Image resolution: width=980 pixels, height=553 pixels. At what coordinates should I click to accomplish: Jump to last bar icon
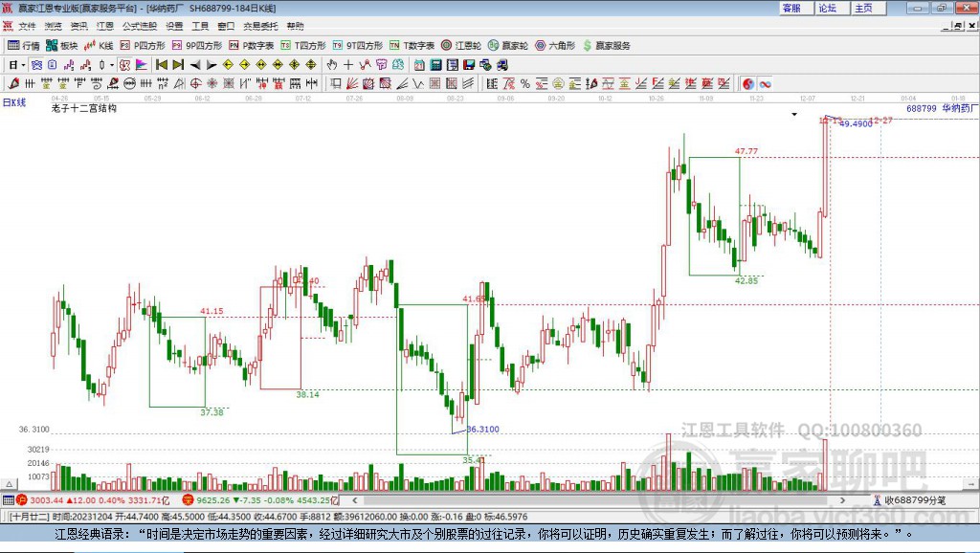click(x=178, y=65)
